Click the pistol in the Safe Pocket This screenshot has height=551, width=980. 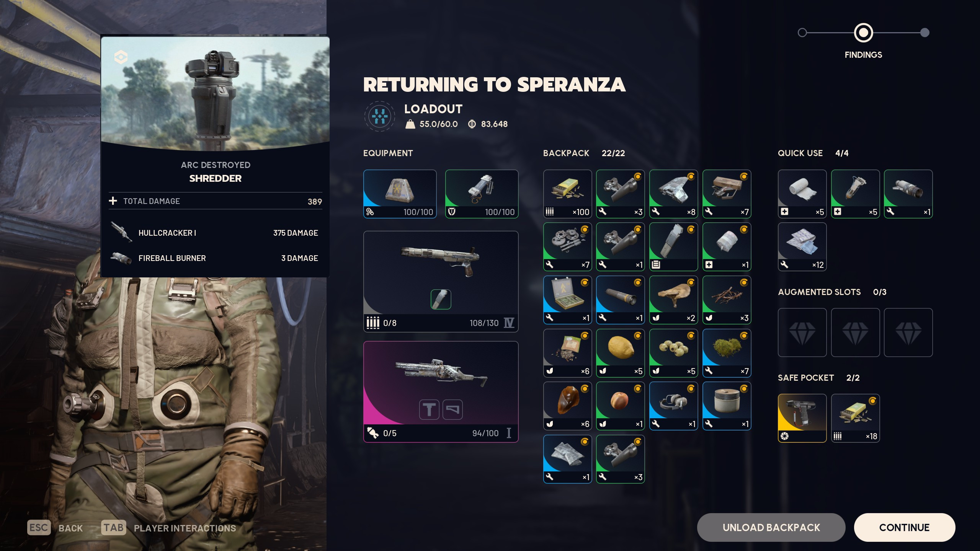tap(802, 418)
